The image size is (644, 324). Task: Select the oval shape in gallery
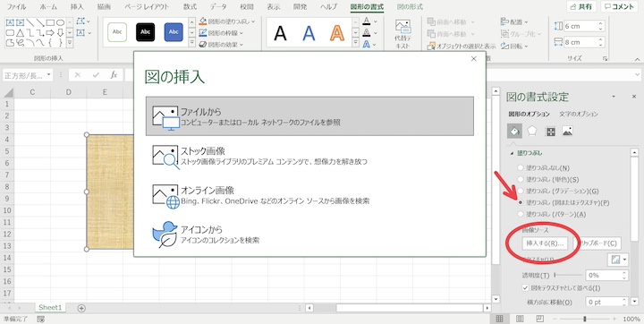(61, 22)
